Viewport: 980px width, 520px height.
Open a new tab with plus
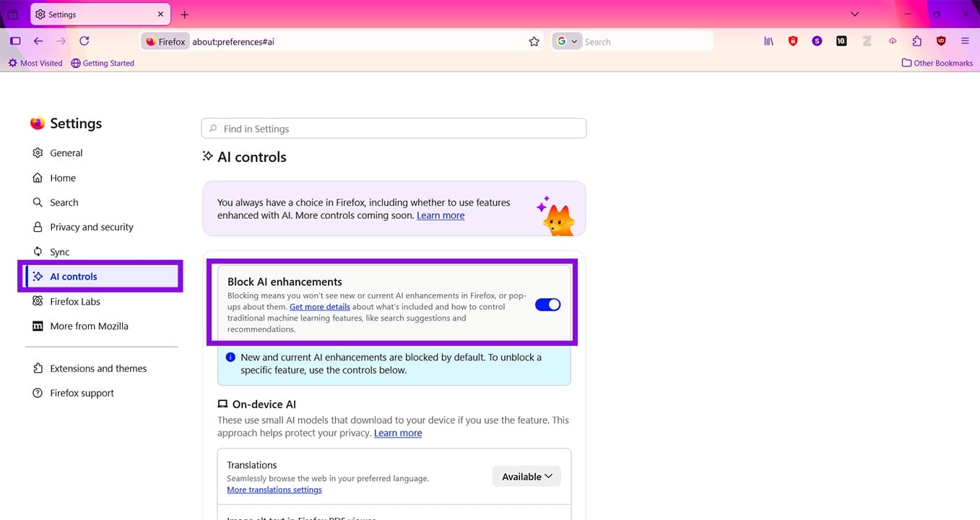(185, 14)
